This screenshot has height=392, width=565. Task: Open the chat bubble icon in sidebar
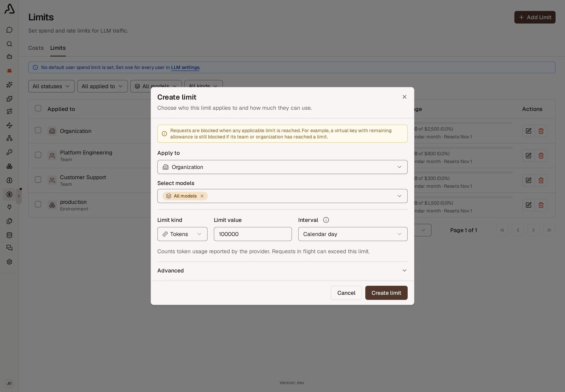[9, 30]
